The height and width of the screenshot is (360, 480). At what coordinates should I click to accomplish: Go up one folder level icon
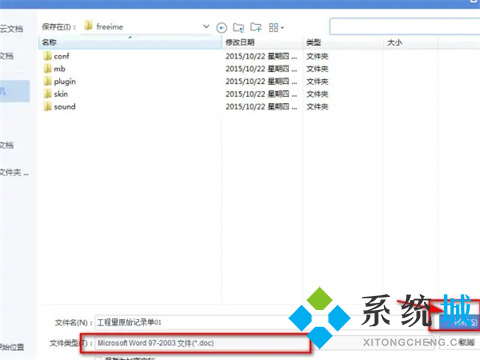point(238,28)
